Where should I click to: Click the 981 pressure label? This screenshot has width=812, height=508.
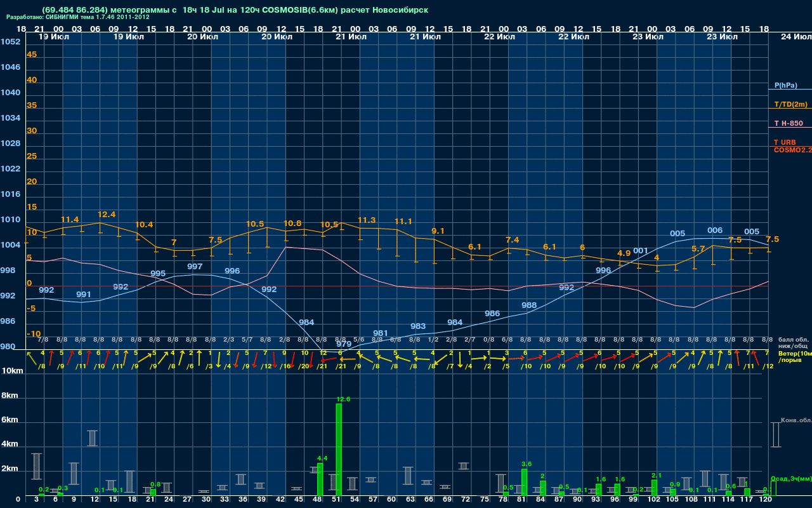click(x=381, y=333)
